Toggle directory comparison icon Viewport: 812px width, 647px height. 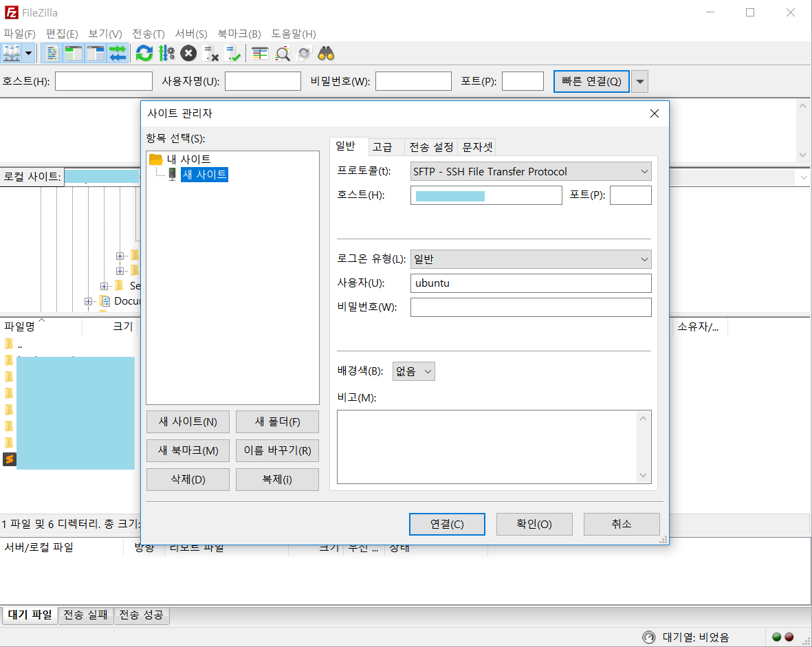coord(282,54)
